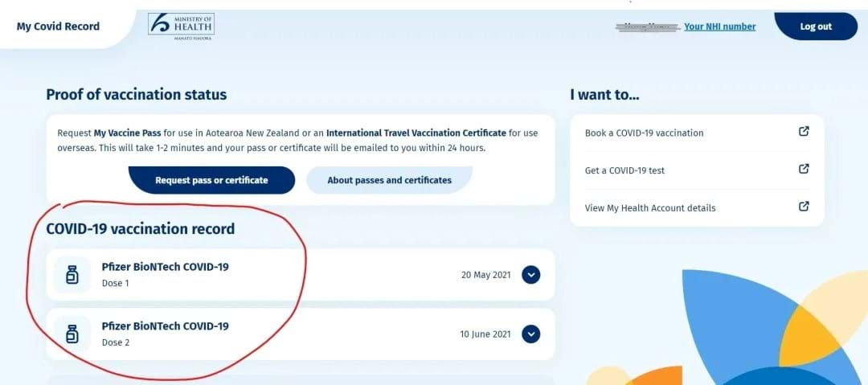Select Book a COVID-19 vaccination

tap(697, 133)
